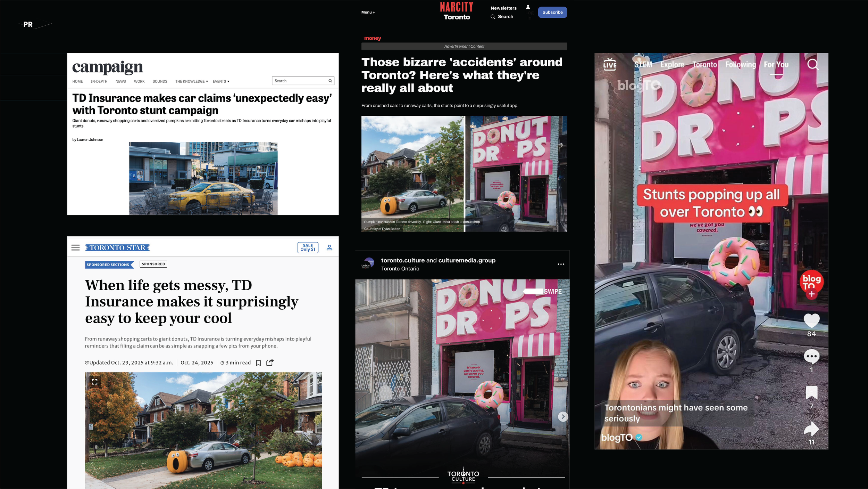Click the Narcity headline about bizarre accidents
Image resolution: width=868 pixels, height=489 pixels.
click(462, 75)
